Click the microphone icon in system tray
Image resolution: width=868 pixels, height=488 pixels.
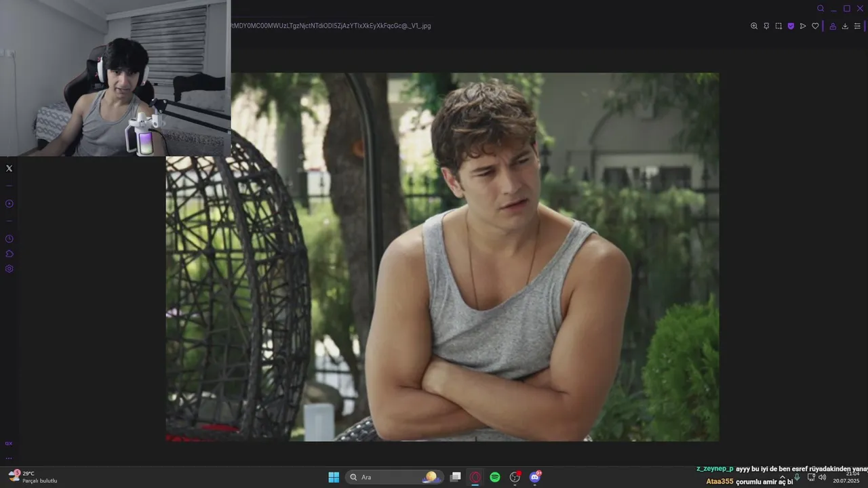pyautogui.click(x=797, y=477)
